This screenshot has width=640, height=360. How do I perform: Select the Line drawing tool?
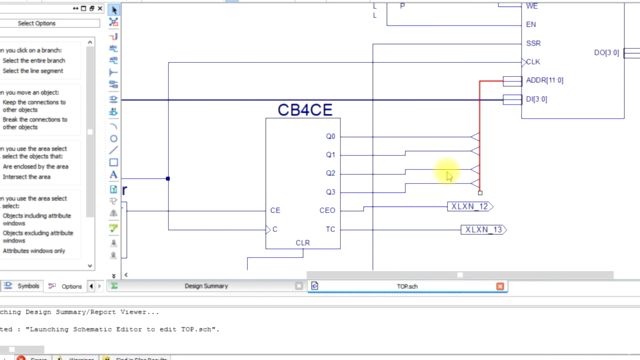[114, 150]
